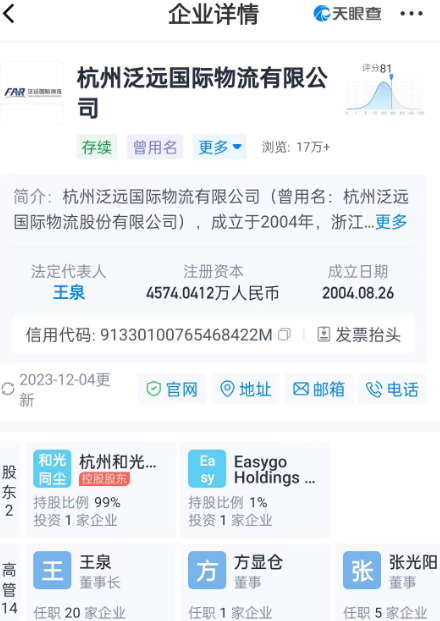Open the FAR company logo thumbnail
Viewport: 440px width, 621px height.
32,93
